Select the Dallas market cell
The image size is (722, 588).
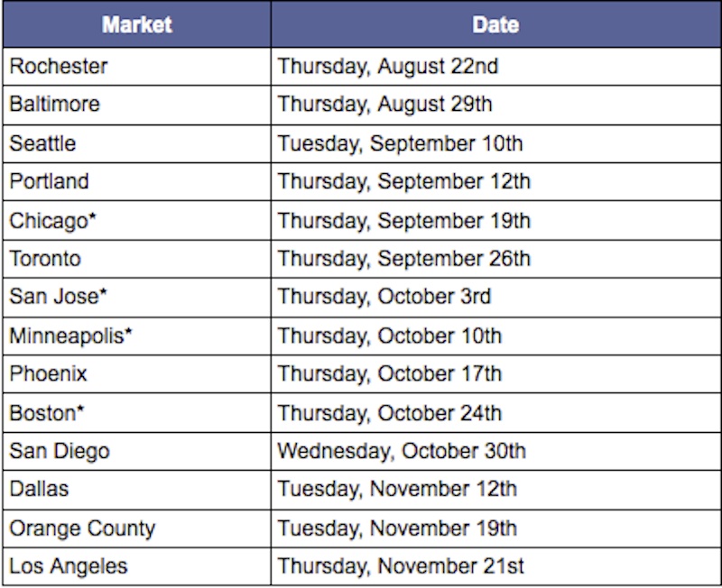pyautogui.click(x=137, y=490)
